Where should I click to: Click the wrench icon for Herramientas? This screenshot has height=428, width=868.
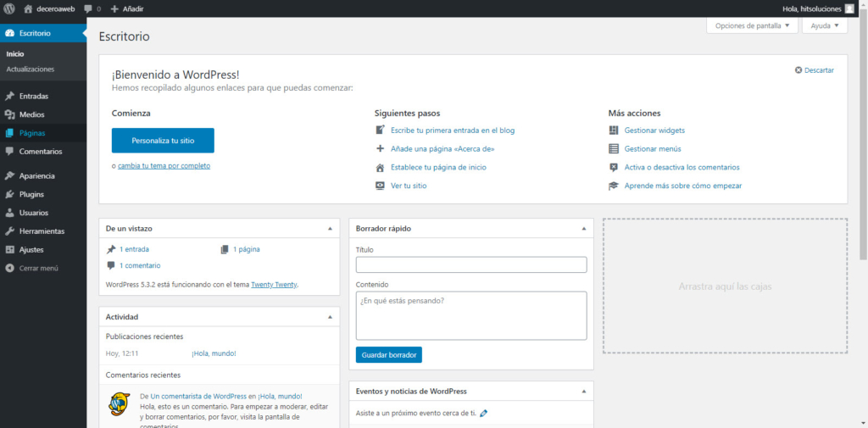pyautogui.click(x=9, y=231)
